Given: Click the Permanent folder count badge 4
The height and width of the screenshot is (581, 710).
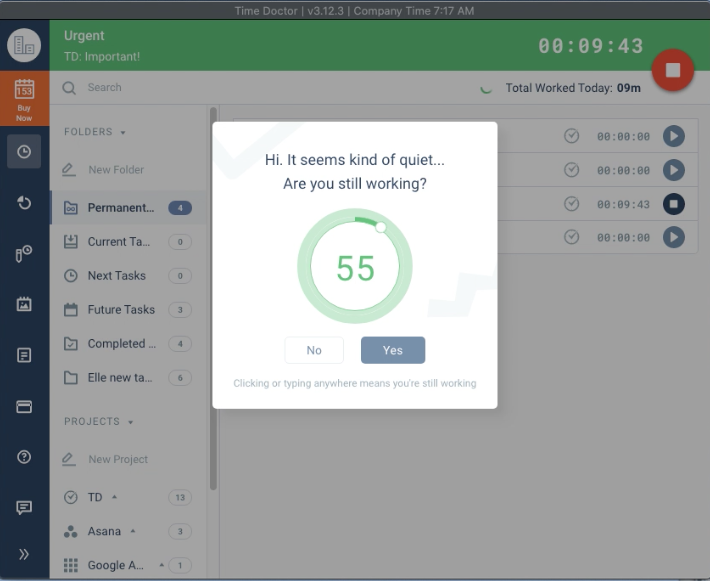Looking at the screenshot, I should (x=180, y=208).
